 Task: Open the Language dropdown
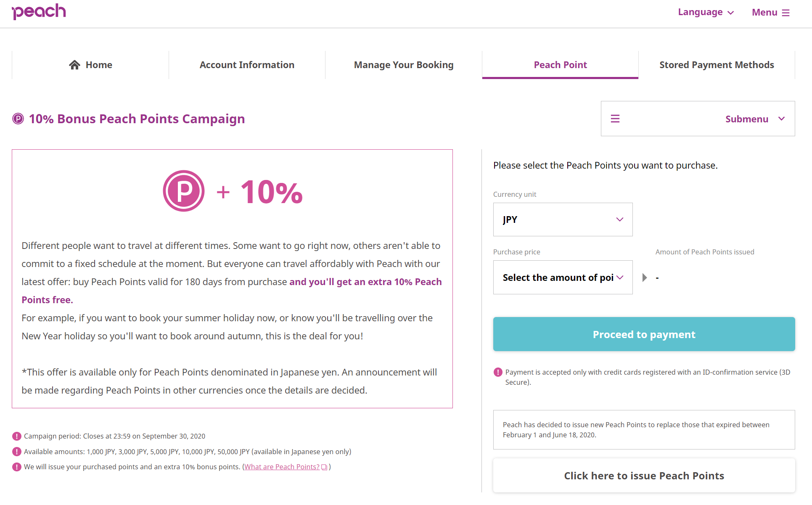[x=706, y=12]
